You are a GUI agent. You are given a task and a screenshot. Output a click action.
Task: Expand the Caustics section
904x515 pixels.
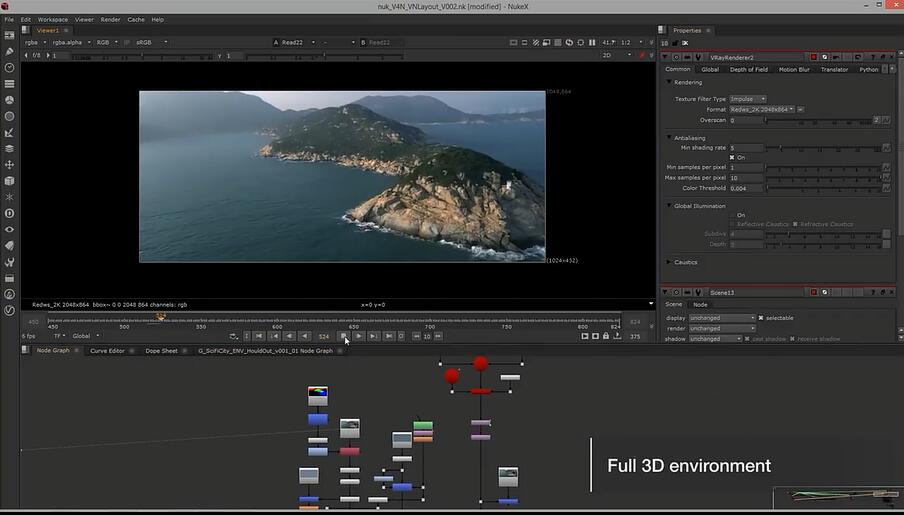coord(669,262)
